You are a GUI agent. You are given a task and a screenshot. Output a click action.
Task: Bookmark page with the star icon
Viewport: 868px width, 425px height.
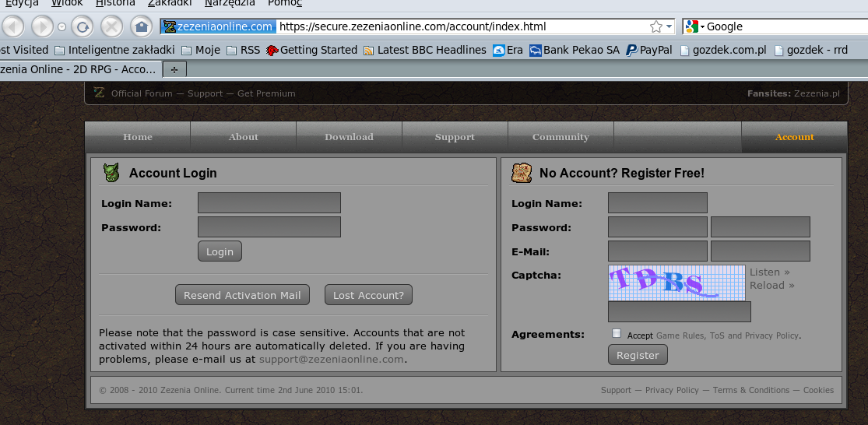click(x=656, y=26)
